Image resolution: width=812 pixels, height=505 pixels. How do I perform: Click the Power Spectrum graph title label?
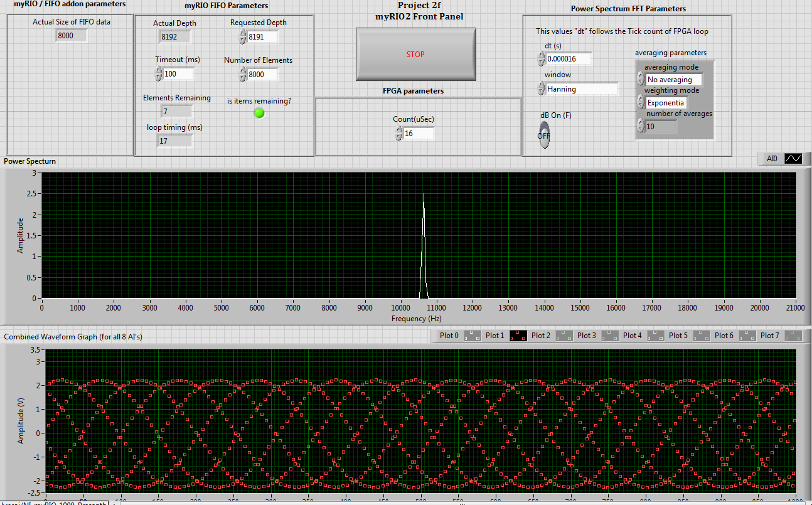29,161
